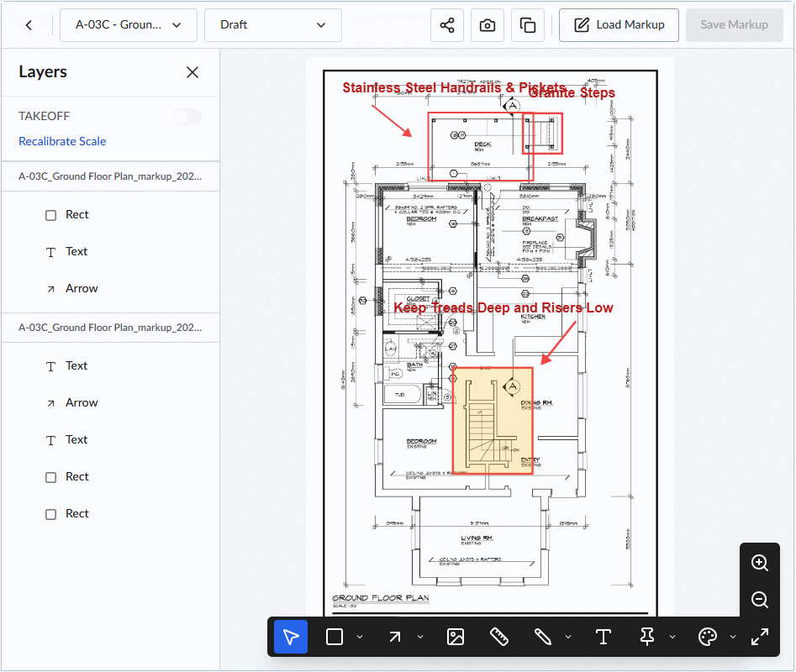Zoom out of the drawing

pos(760,600)
